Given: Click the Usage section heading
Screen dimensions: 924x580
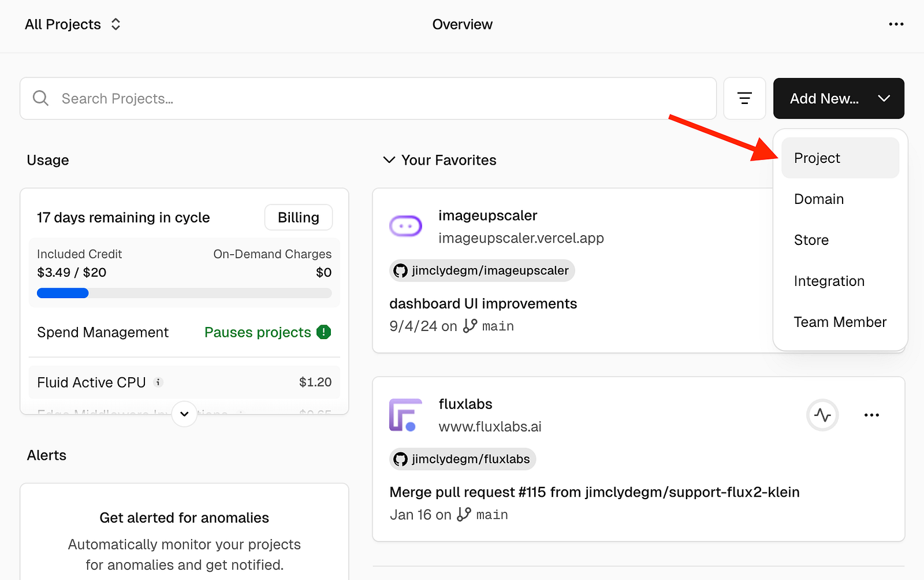Looking at the screenshot, I should tap(48, 160).
